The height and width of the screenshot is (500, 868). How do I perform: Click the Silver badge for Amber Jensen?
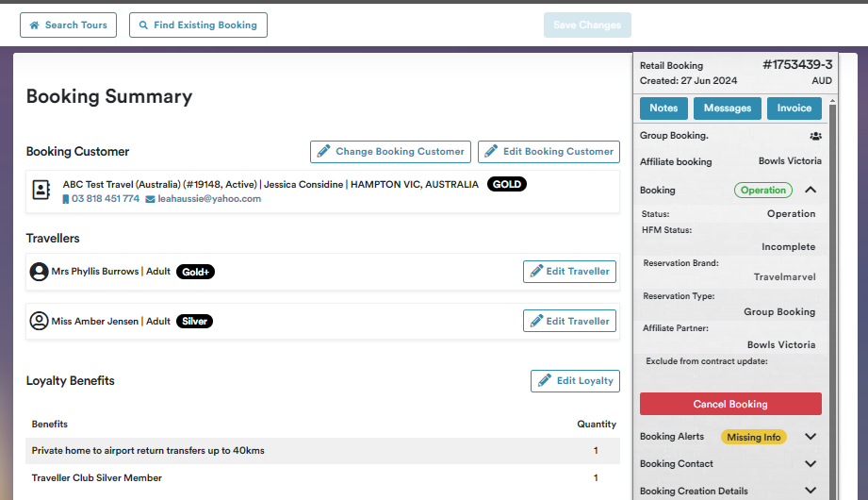(194, 321)
